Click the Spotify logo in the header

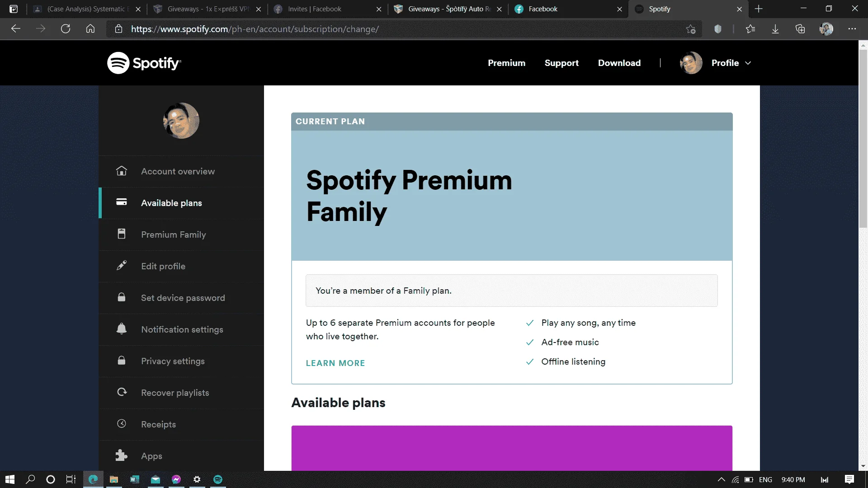pyautogui.click(x=144, y=63)
